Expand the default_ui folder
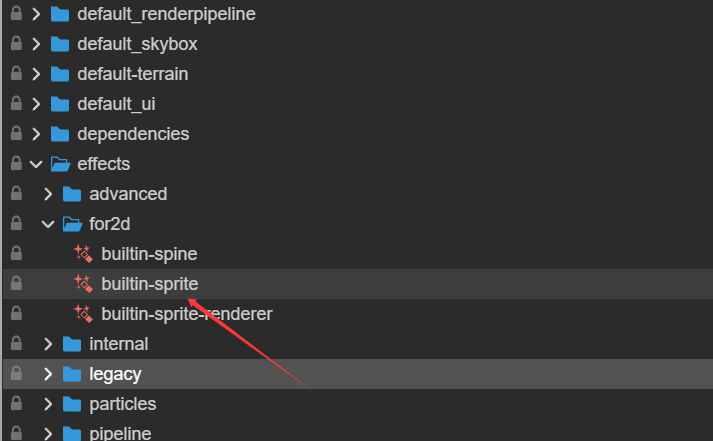713x441 pixels. click(36, 104)
